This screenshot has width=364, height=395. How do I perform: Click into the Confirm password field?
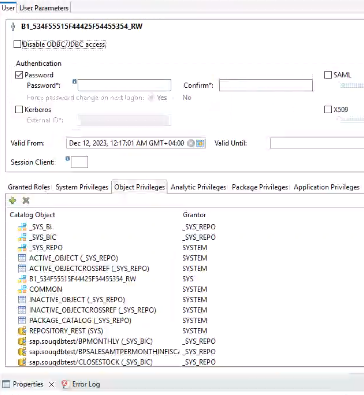(266, 85)
